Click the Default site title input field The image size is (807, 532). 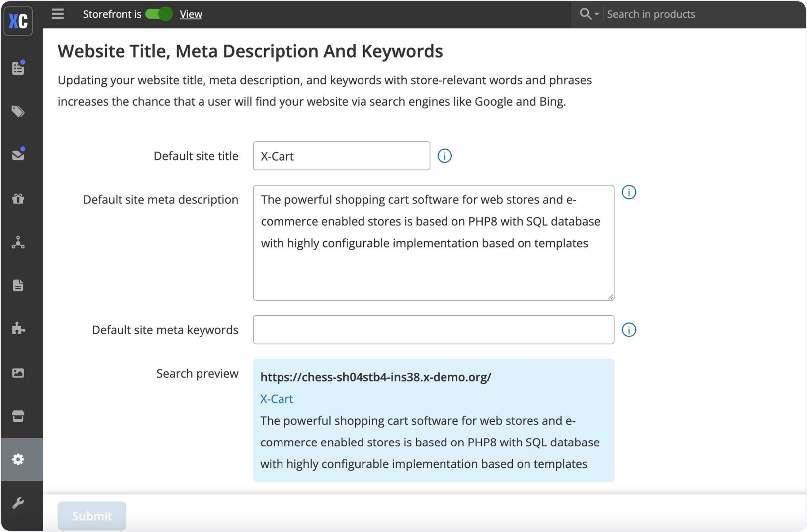coord(341,156)
